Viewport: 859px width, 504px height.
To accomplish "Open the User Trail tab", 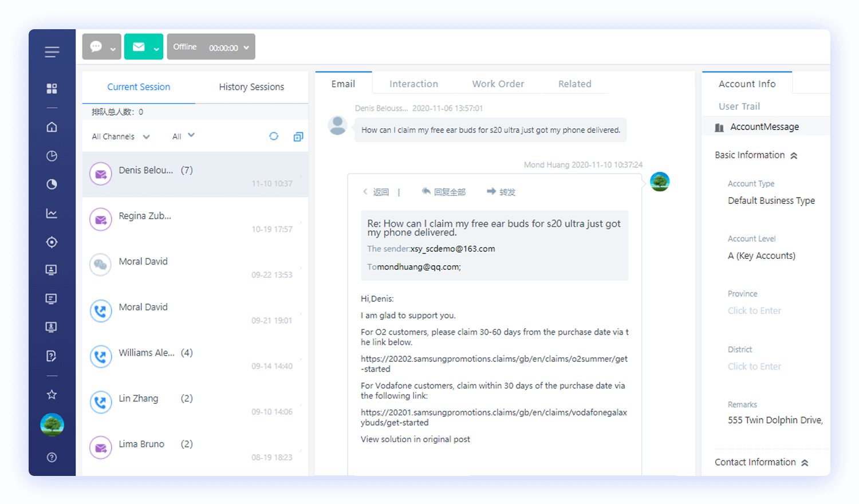I will [739, 107].
